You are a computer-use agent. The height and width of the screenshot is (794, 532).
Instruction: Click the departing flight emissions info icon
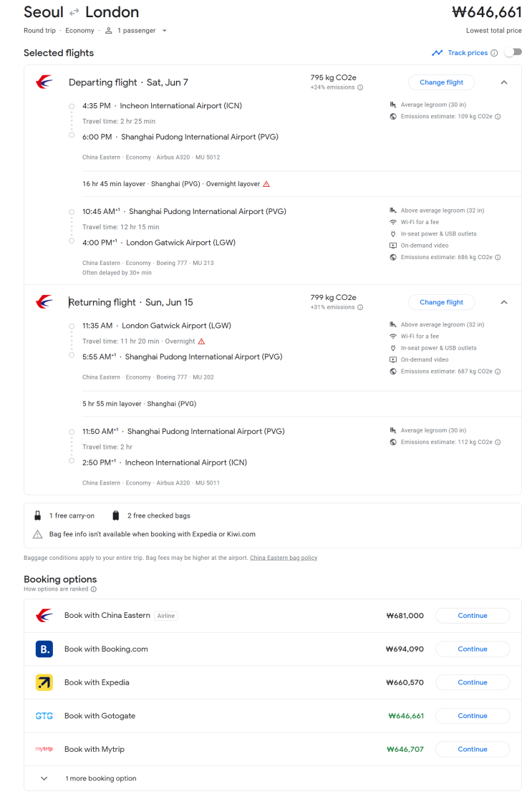tap(360, 87)
